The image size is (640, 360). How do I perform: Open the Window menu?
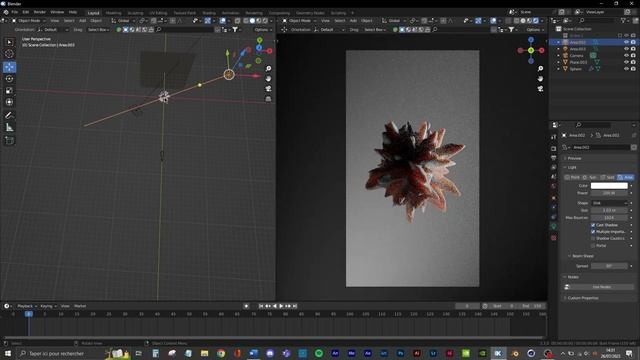point(57,12)
